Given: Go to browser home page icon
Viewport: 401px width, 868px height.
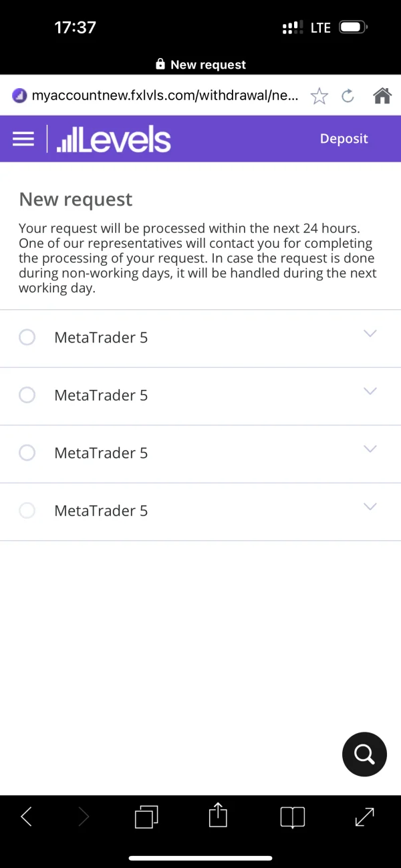Looking at the screenshot, I should (x=382, y=96).
